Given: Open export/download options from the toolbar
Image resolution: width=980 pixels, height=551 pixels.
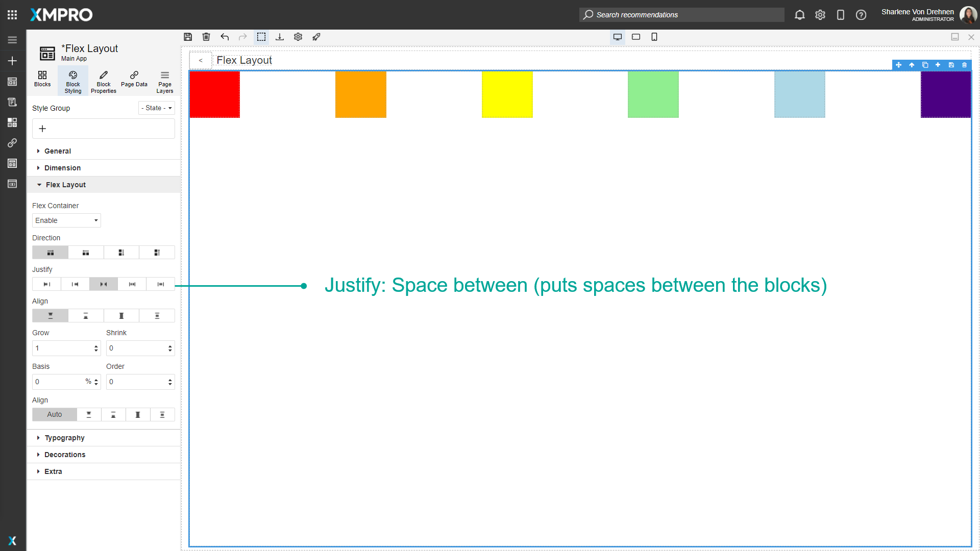Looking at the screenshot, I should (280, 37).
